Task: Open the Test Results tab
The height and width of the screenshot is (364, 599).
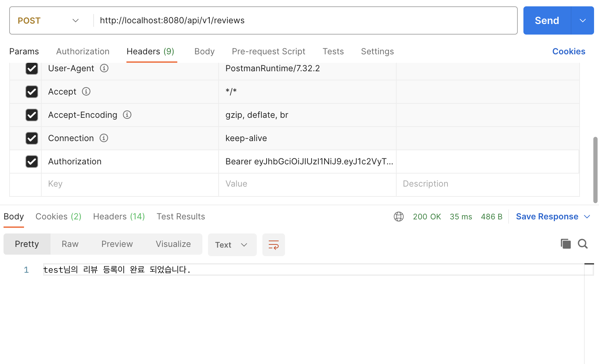Action: coord(181,217)
